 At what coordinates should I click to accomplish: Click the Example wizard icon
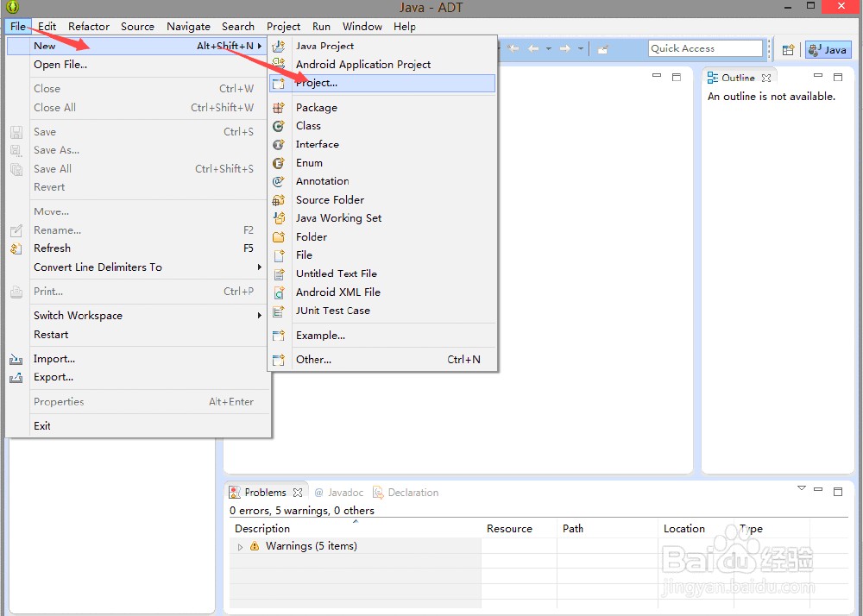click(x=279, y=336)
